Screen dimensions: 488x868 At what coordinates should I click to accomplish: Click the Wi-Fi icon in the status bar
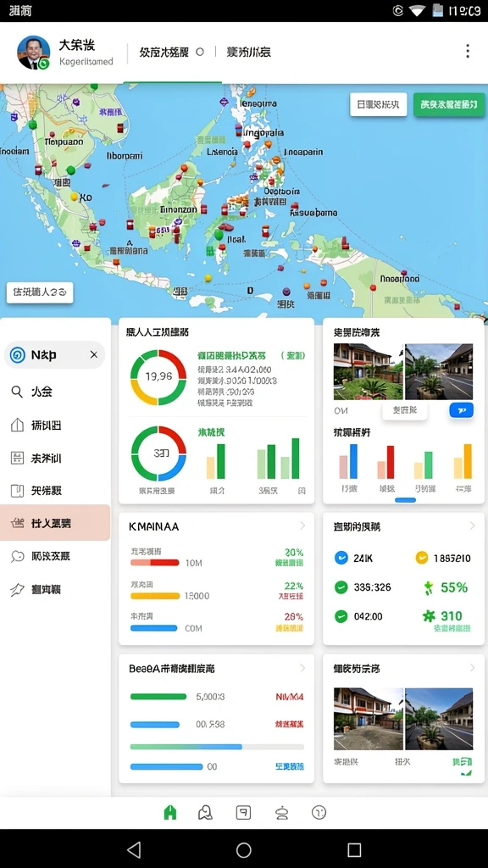[416, 10]
